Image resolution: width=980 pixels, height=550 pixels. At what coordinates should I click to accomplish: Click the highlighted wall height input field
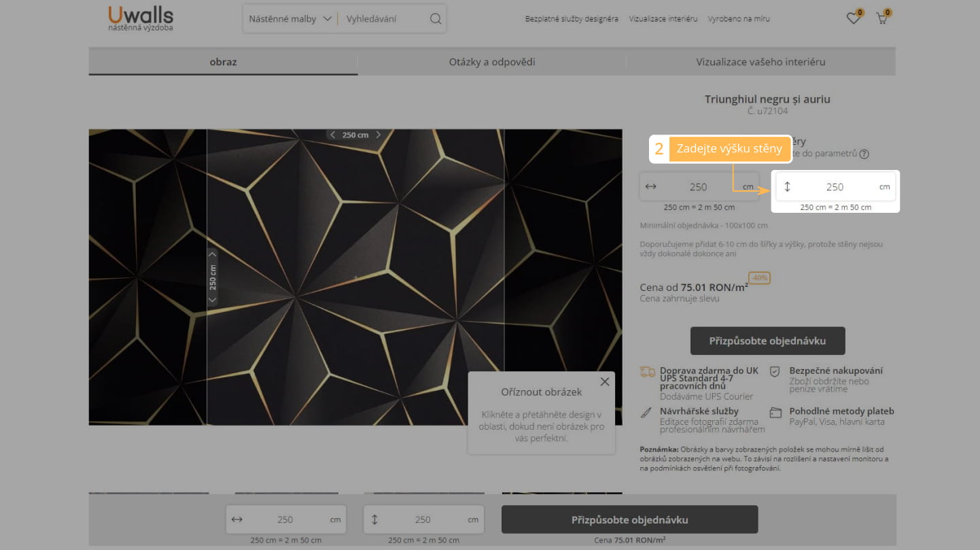pos(835,187)
